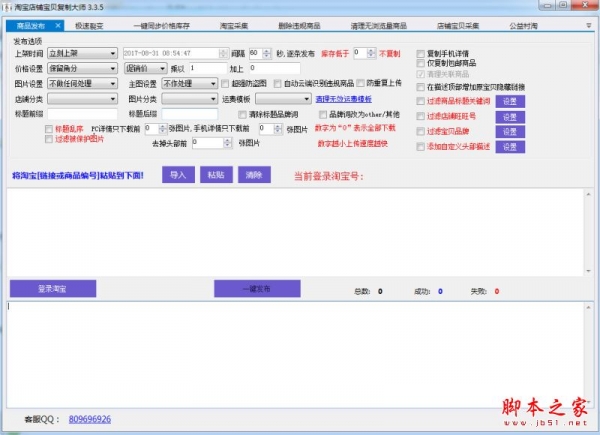Click the link text area's scrollbar down arrow
This screenshot has width=600, height=435.
(589, 271)
